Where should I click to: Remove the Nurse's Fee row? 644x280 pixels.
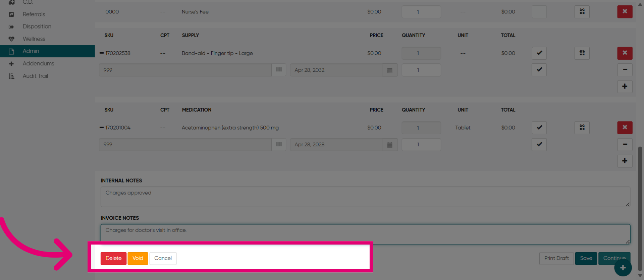point(625,11)
